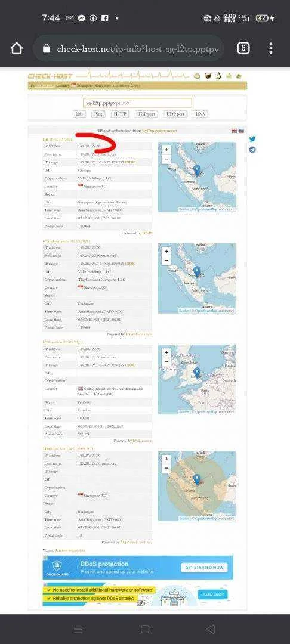
Task: Click the location pin on the first map
Action: (197, 170)
